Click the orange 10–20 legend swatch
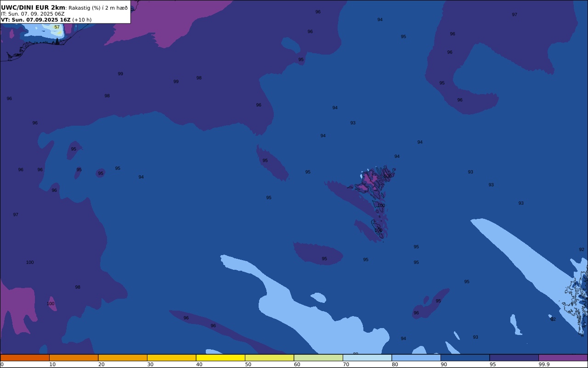The image size is (588, 368). pyautogui.click(x=73, y=357)
